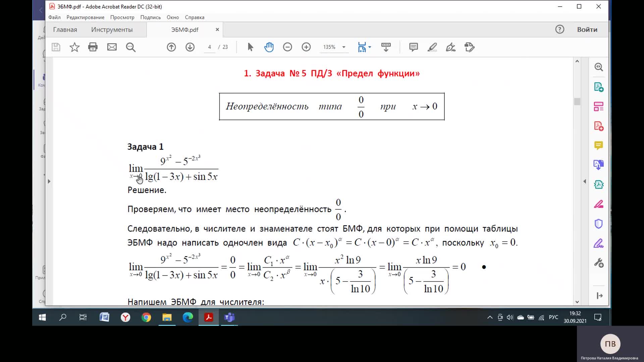
Task: Zoom in with the plus circle
Action: click(x=306, y=47)
